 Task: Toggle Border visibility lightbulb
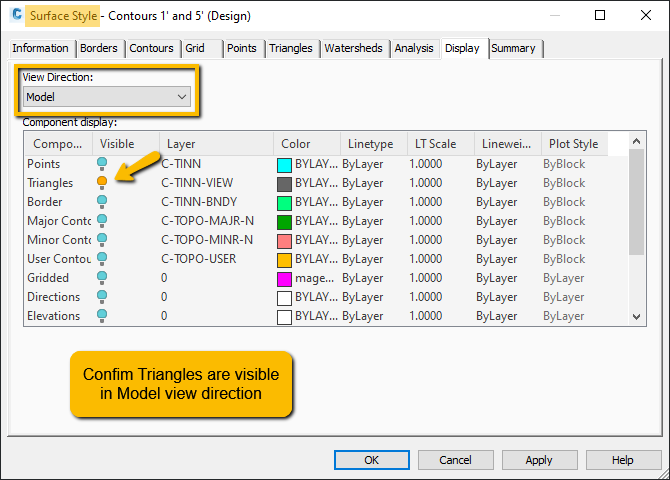click(102, 202)
